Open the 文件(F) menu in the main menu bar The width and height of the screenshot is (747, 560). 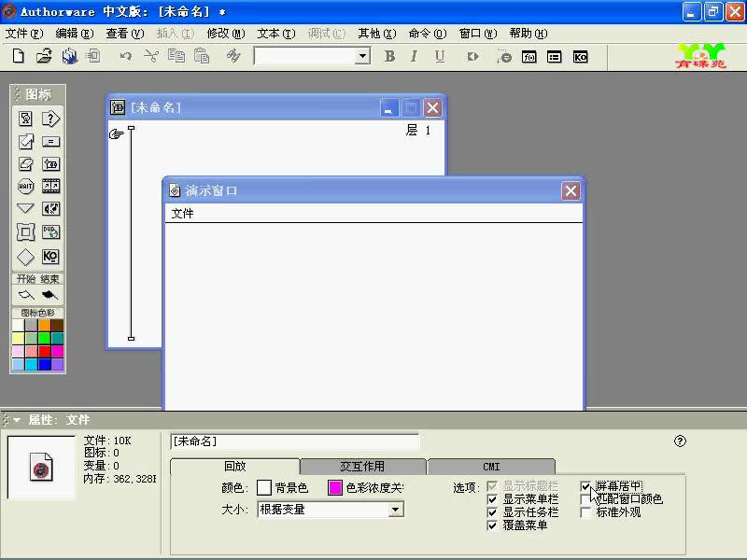click(x=24, y=34)
